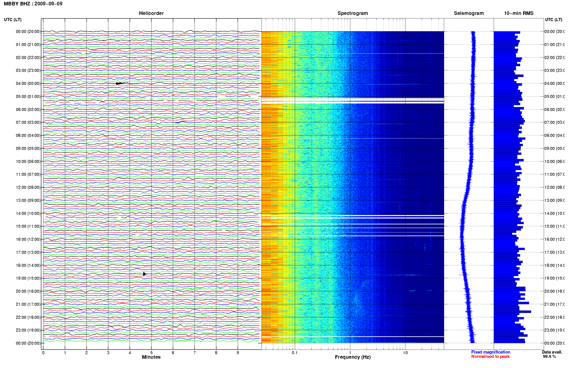Click the left 19:00 (15:00) time label
The width and height of the screenshot is (588, 368).
28,278
